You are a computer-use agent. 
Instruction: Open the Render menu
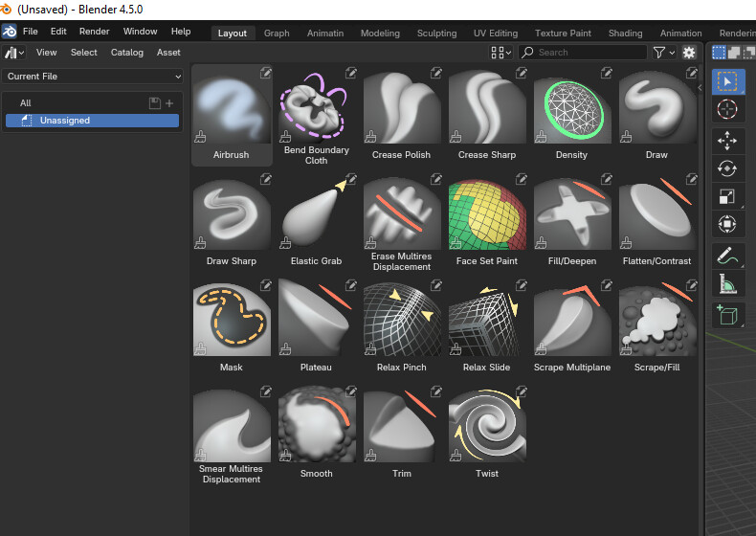tap(95, 32)
